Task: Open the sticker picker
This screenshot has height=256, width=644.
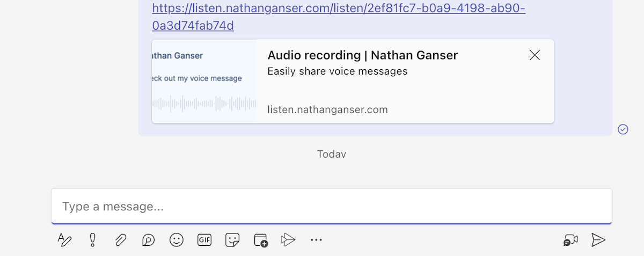Action: 232,240
